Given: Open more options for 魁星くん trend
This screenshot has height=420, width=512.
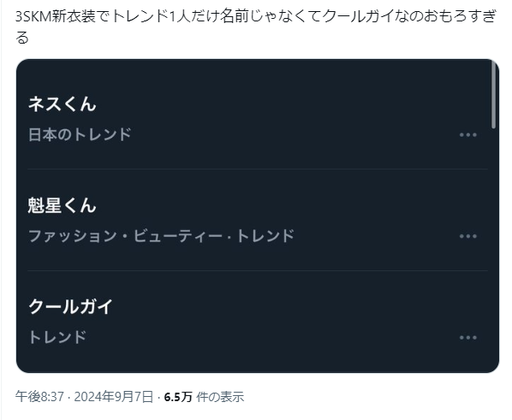Looking at the screenshot, I should pyautogui.click(x=468, y=236).
